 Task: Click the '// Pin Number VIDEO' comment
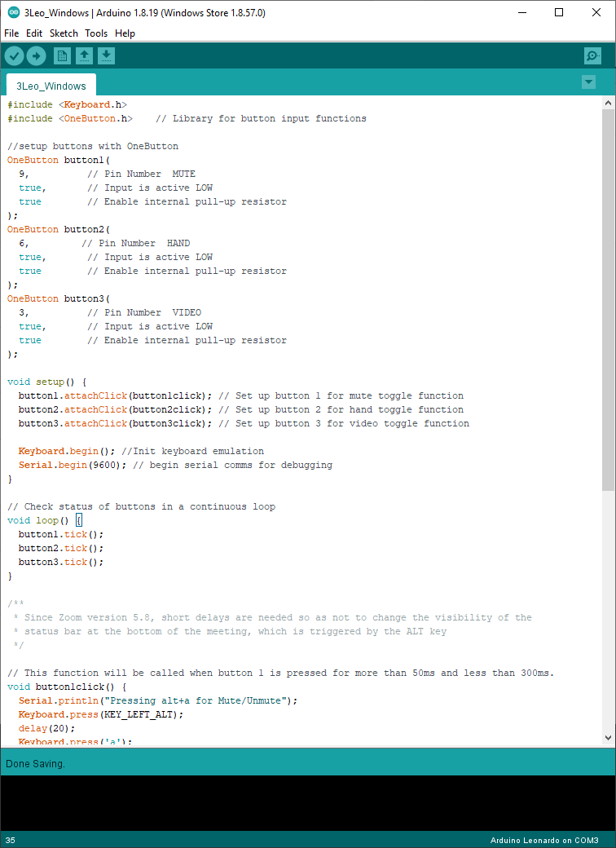[x=144, y=312]
